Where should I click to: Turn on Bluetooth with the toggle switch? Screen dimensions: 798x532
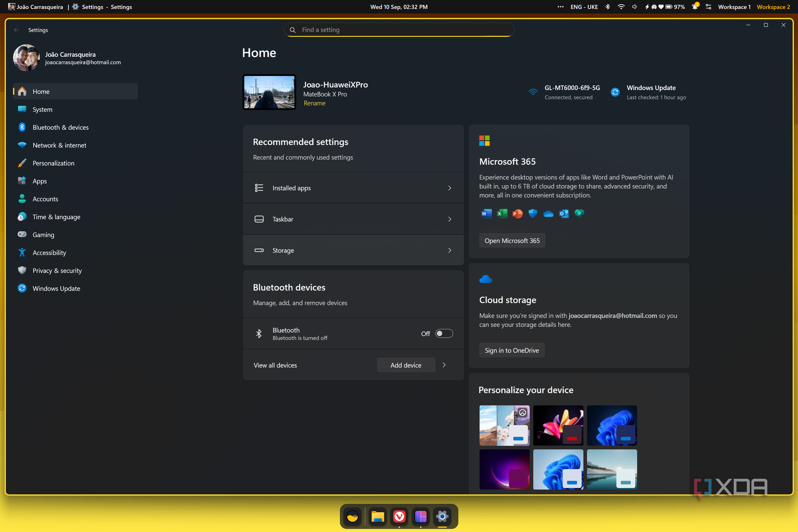pyautogui.click(x=443, y=333)
